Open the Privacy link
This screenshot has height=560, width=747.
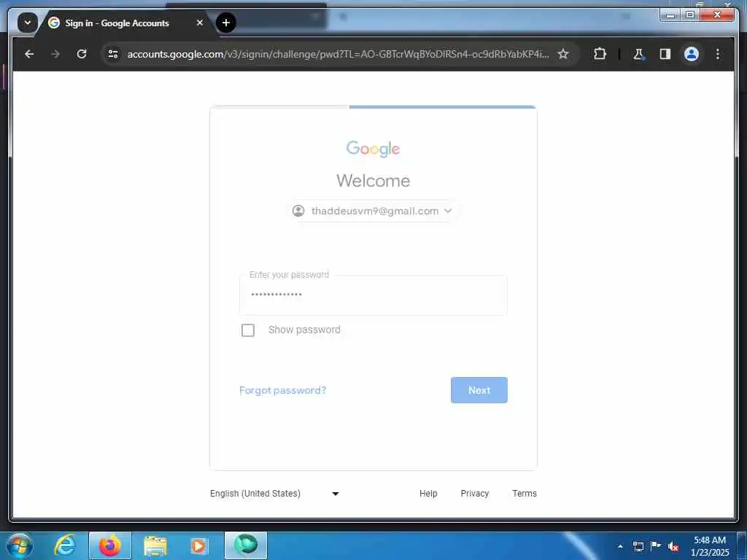click(x=474, y=494)
